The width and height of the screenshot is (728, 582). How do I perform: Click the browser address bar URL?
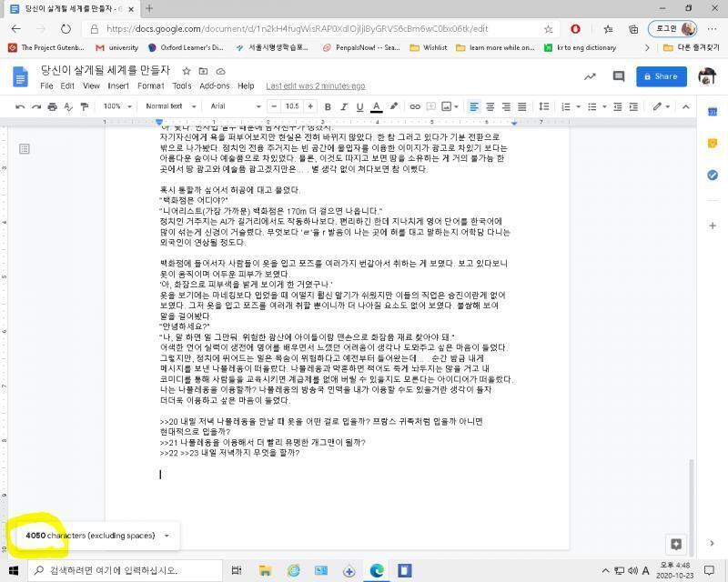[x=298, y=29]
